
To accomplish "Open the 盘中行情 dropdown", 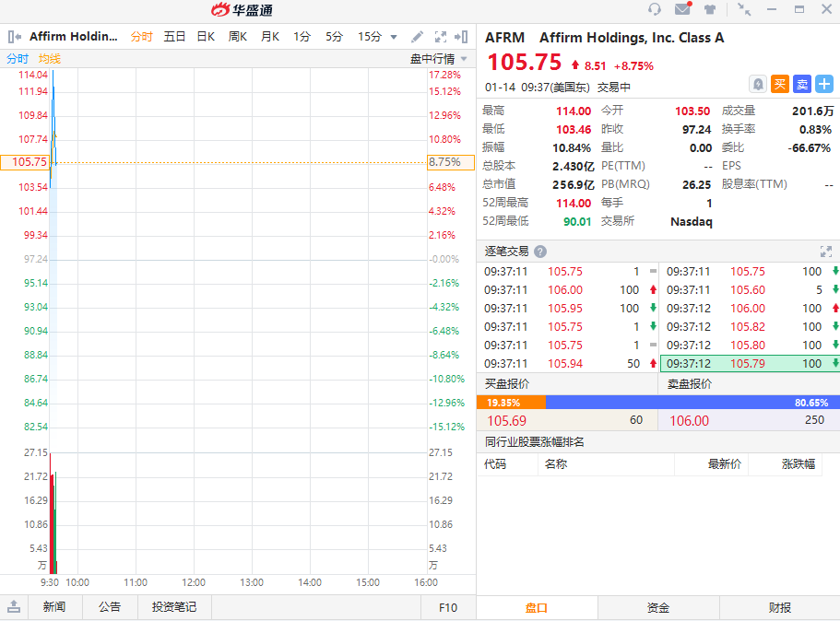I will [438, 58].
